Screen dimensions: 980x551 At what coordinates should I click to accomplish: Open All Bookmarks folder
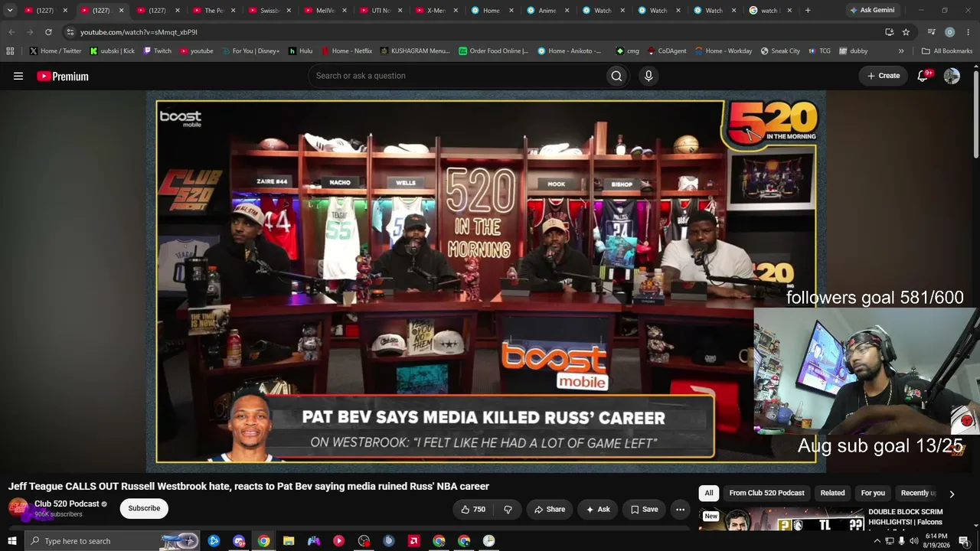[947, 51]
